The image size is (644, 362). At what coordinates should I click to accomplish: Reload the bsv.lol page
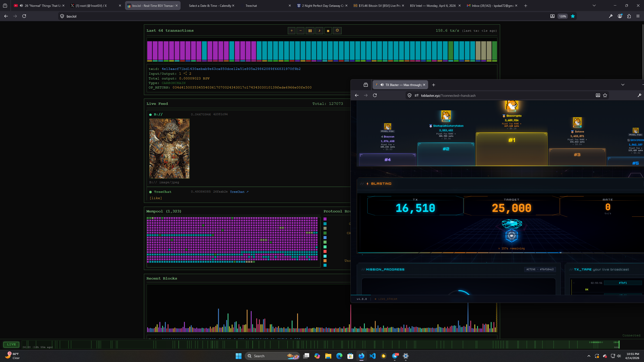24,16
